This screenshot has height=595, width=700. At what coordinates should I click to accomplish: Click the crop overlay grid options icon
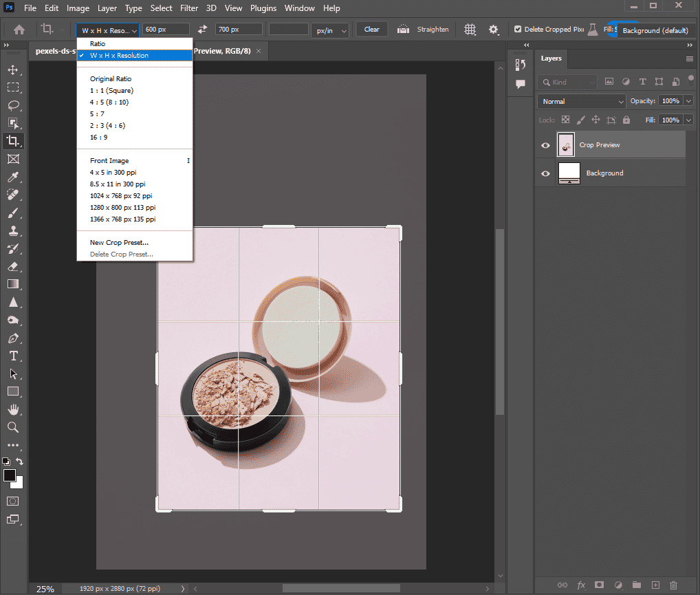click(470, 30)
